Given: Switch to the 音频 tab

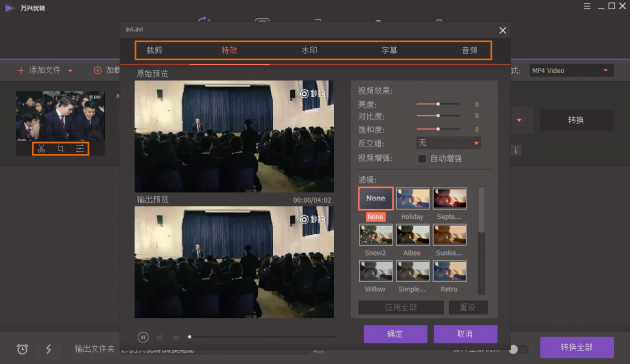Looking at the screenshot, I should (x=469, y=50).
